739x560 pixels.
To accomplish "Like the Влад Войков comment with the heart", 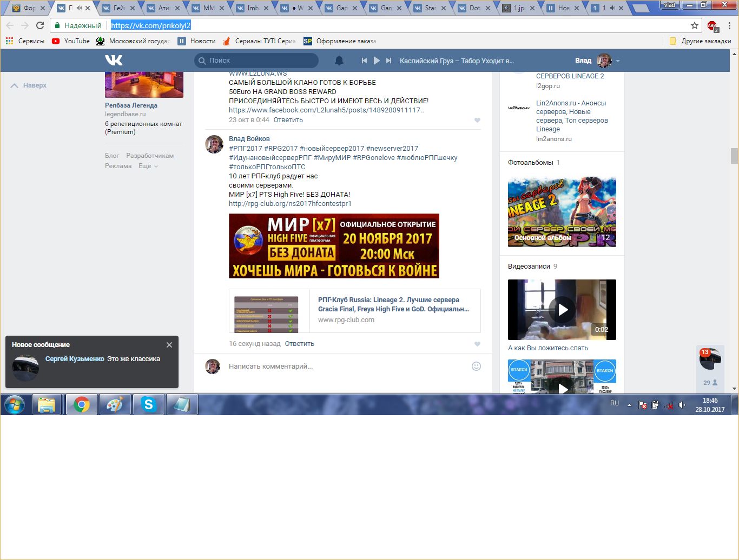I will coord(477,344).
